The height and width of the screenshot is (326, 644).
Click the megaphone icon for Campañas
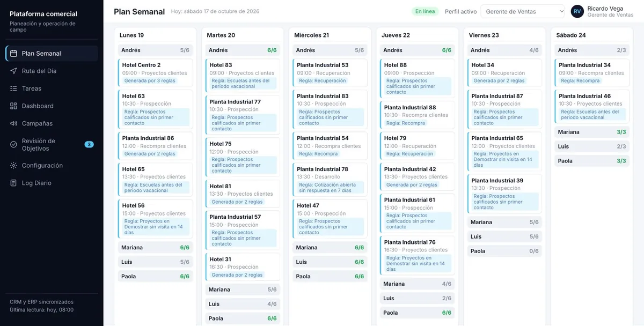coord(13,123)
